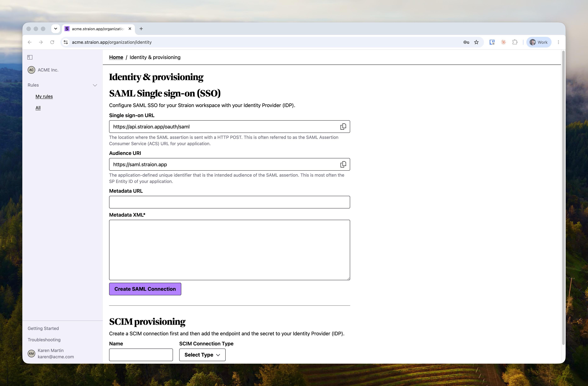Open the tab search dropdown arrow
This screenshot has height=386, width=588.
tap(56, 29)
